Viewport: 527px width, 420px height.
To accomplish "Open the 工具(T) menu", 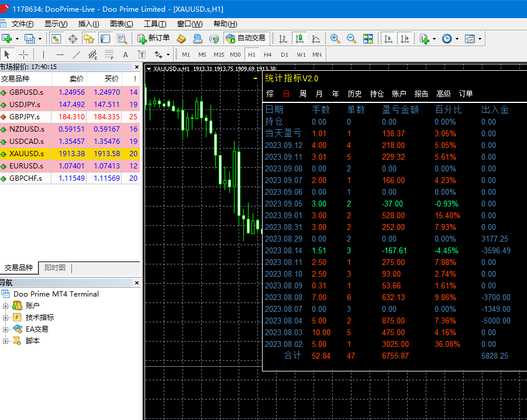I will point(155,24).
